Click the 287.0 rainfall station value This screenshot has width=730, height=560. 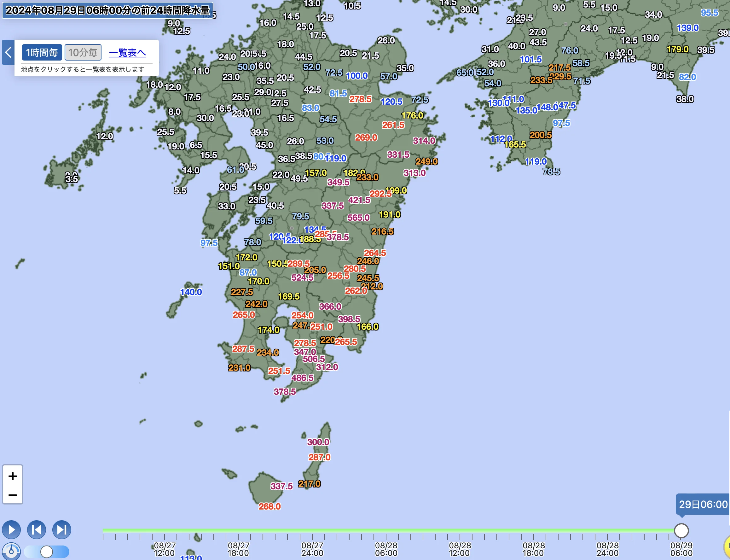pyautogui.click(x=319, y=457)
